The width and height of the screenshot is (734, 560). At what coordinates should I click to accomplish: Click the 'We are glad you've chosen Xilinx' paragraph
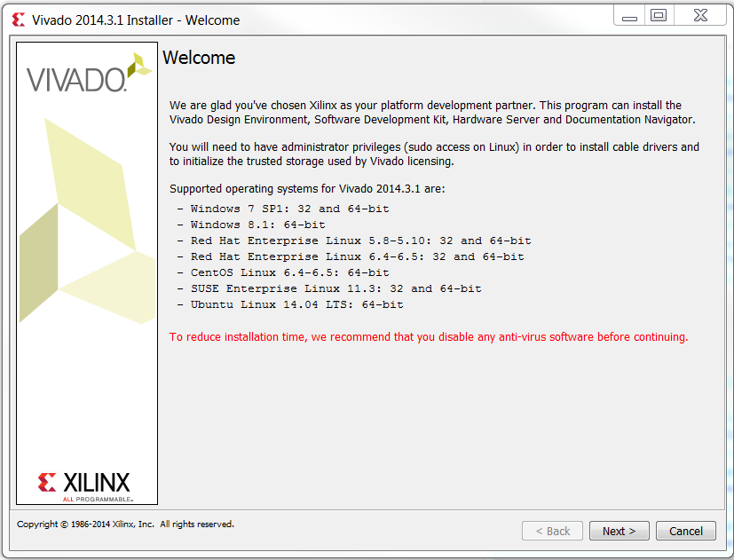[432, 113]
